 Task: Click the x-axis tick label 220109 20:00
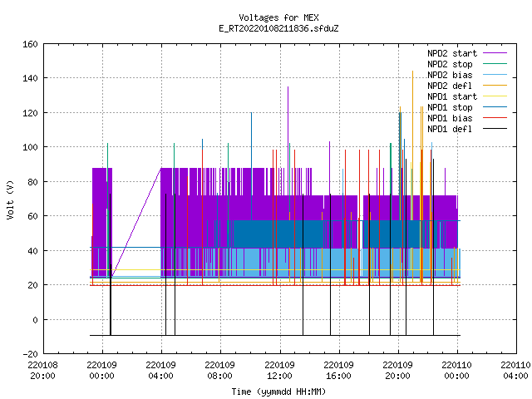397,371
